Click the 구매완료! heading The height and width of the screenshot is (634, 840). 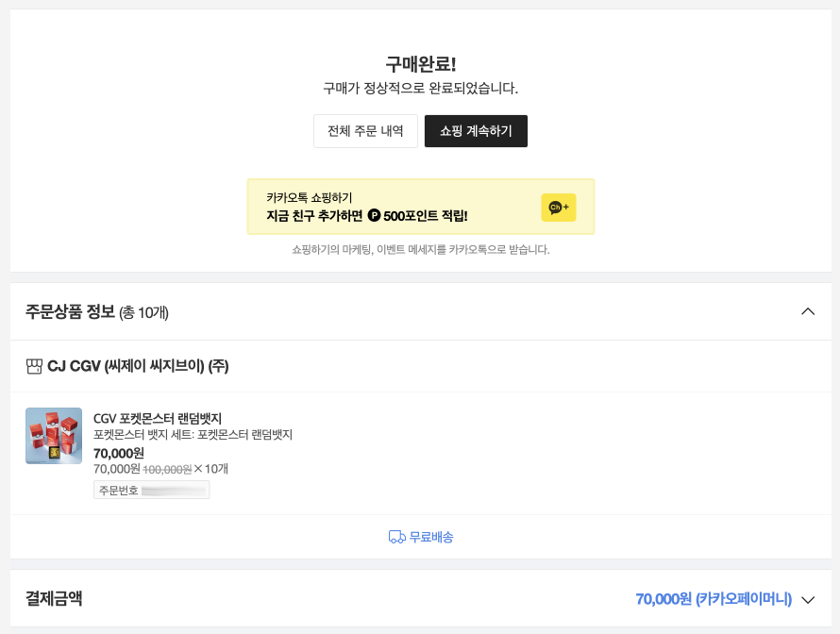[420, 64]
